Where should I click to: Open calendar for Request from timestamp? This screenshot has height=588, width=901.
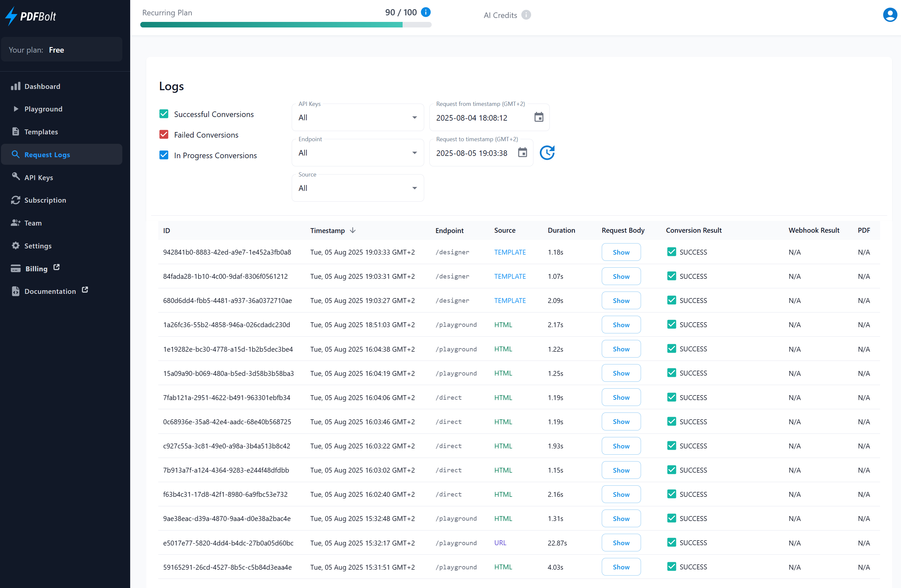[538, 117]
